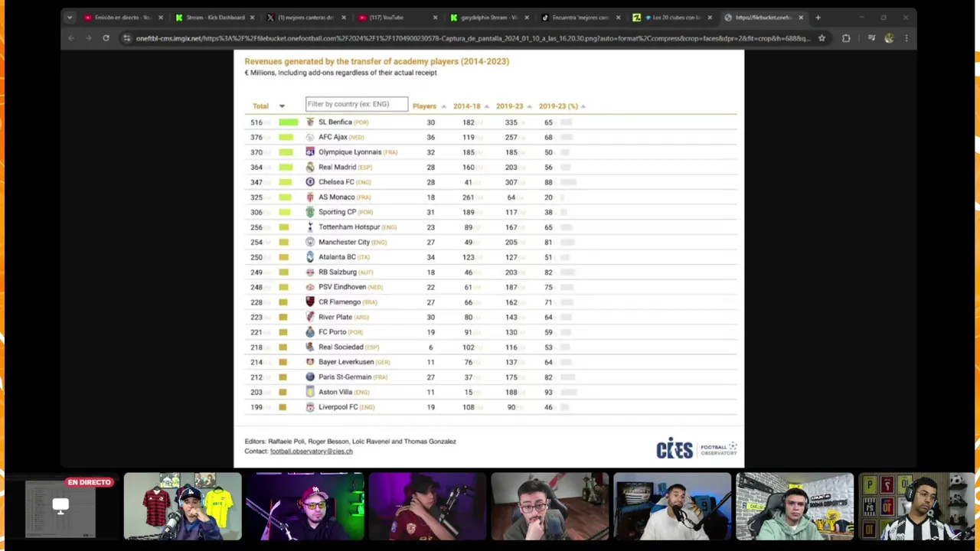The height and width of the screenshot is (551, 980).
Task: Open a new browser tab
Action: pyautogui.click(x=818, y=18)
